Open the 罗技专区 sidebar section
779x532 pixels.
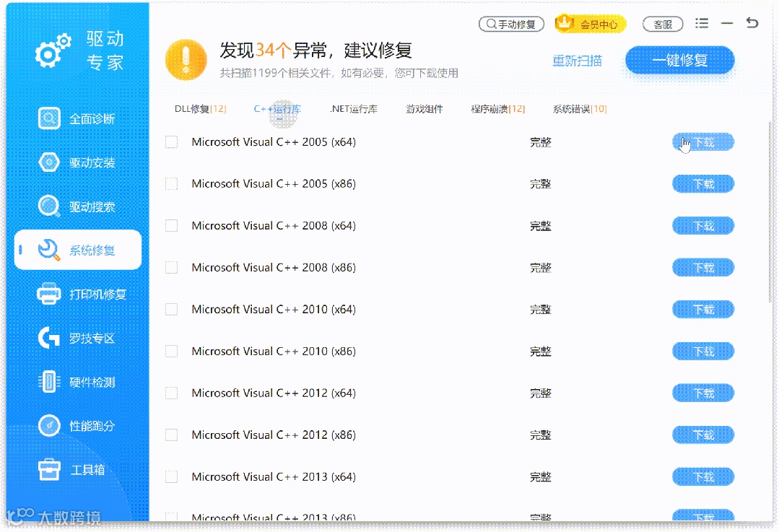point(77,339)
